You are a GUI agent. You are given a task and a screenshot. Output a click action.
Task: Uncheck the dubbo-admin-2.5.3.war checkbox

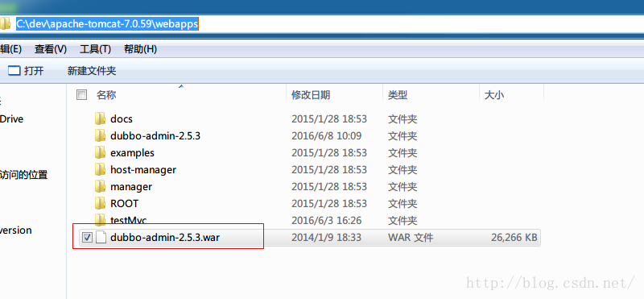pyautogui.click(x=87, y=238)
